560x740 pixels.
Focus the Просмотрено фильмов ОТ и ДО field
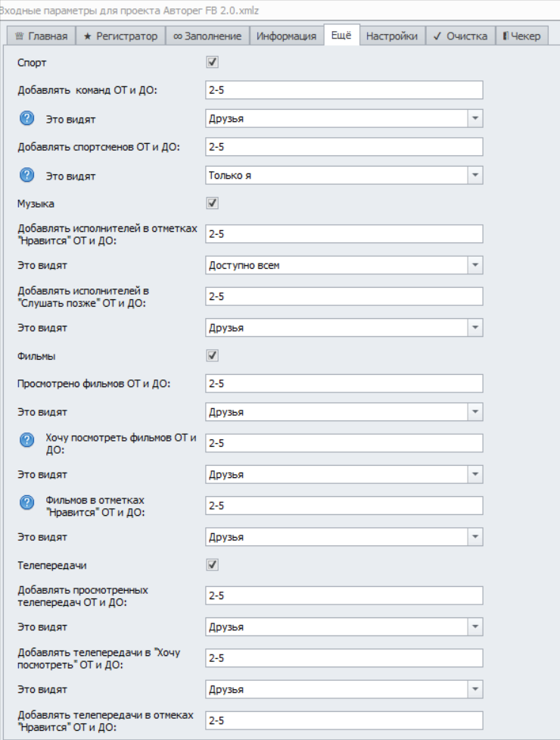point(344,384)
